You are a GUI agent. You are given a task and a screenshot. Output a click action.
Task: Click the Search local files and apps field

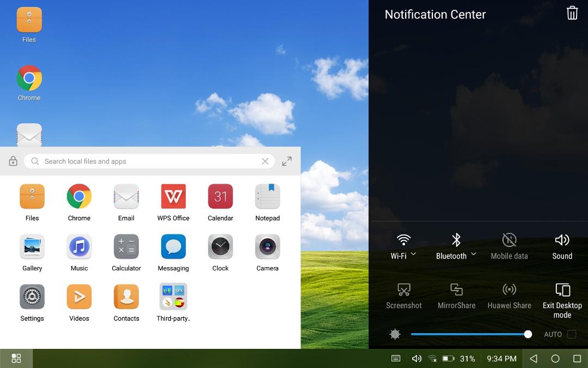pos(149,161)
